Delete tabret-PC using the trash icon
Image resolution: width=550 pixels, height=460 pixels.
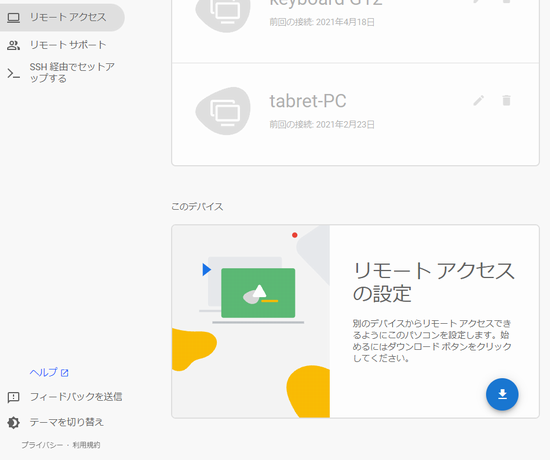[506, 101]
